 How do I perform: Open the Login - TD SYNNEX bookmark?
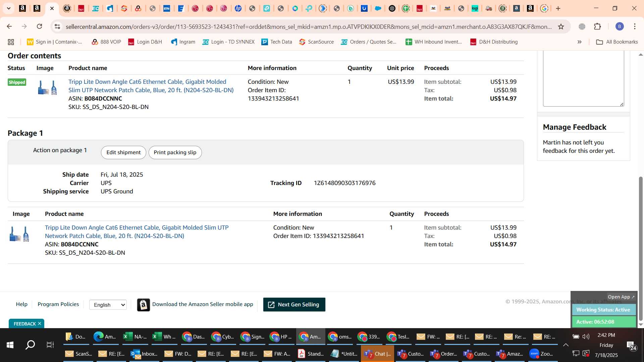pyautogui.click(x=228, y=42)
